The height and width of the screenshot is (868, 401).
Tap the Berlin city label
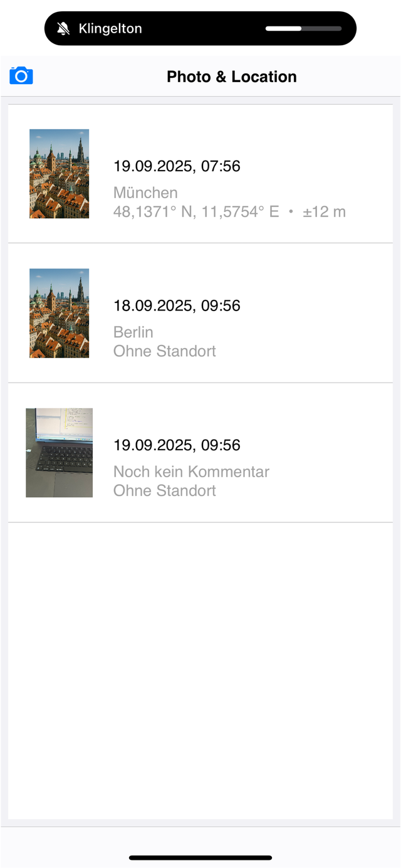click(x=133, y=332)
